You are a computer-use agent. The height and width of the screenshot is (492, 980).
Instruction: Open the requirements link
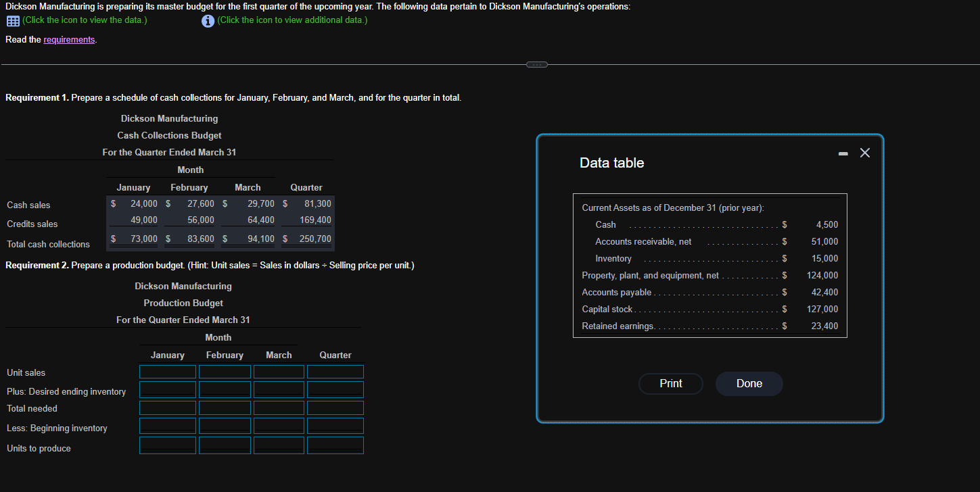(x=70, y=40)
